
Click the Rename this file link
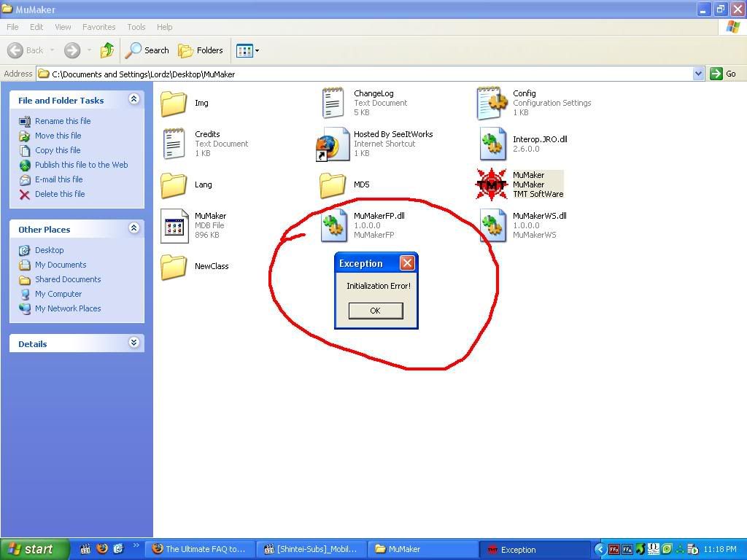(x=63, y=121)
